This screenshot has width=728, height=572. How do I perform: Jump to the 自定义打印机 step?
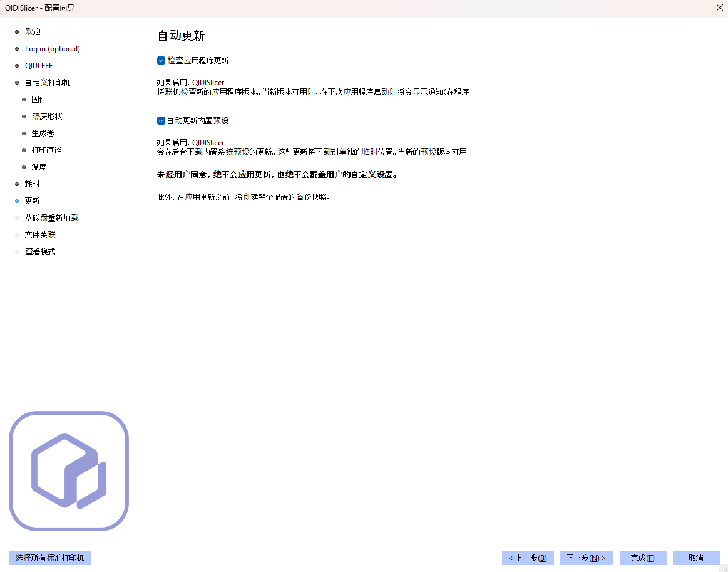point(48,83)
